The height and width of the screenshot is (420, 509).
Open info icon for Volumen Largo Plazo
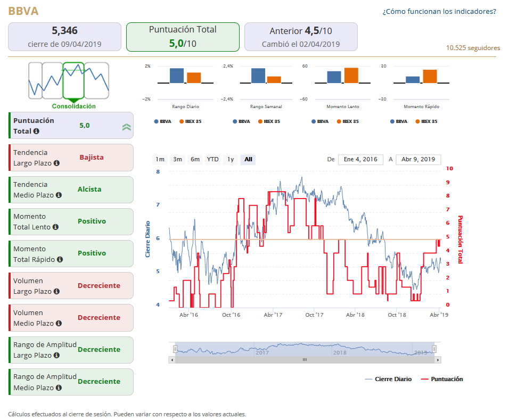click(x=56, y=292)
